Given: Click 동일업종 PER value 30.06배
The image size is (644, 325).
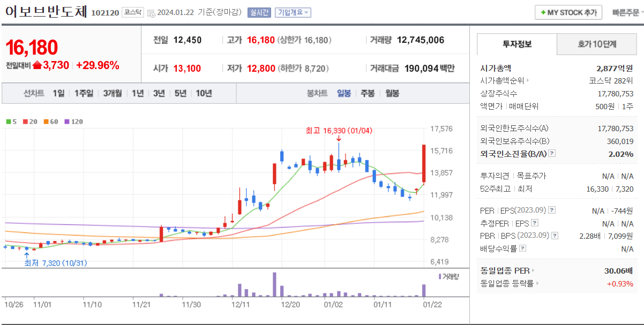Looking at the screenshot, I should [619, 271].
